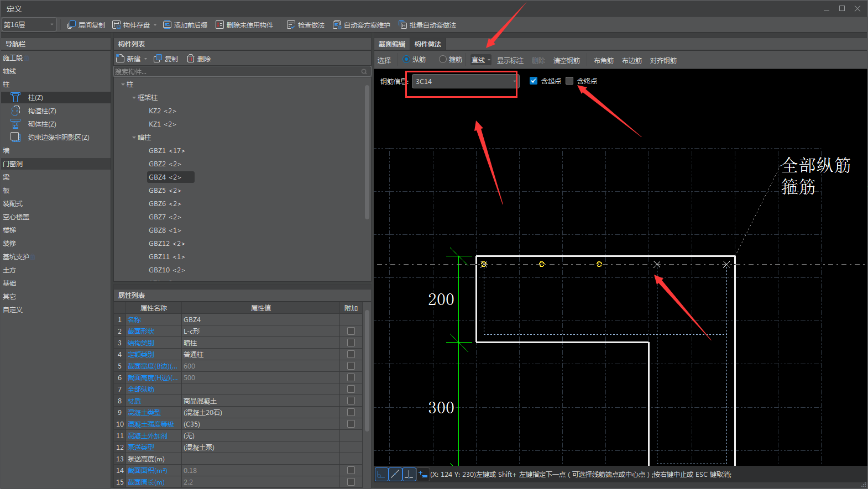Collapse the 框架柱 tree node
The height and width of the screenshot is (489, 868).
(134, 98)
